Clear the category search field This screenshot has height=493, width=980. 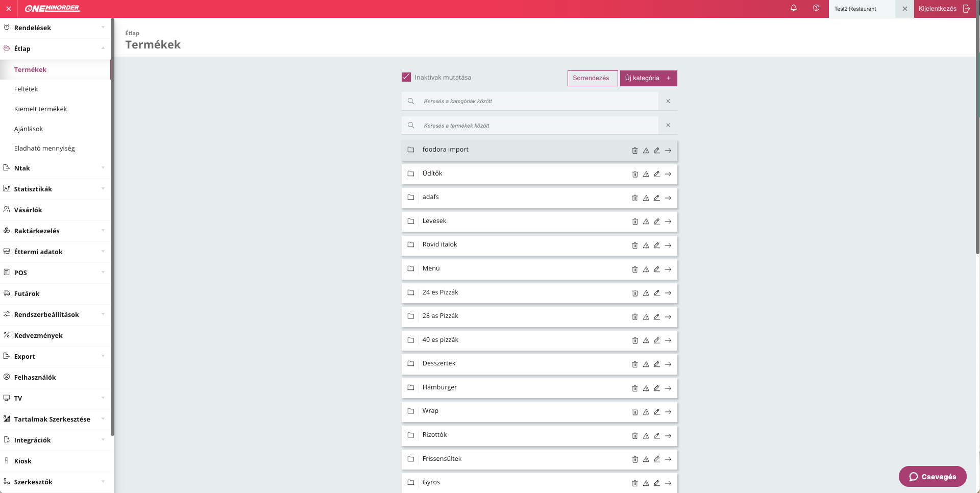(668, 101)
